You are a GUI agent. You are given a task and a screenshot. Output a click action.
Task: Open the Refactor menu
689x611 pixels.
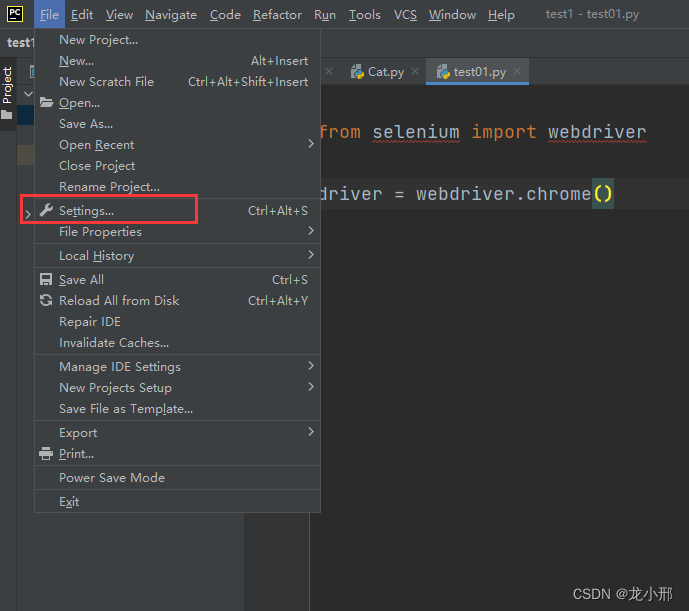click(x=277, y=15)
